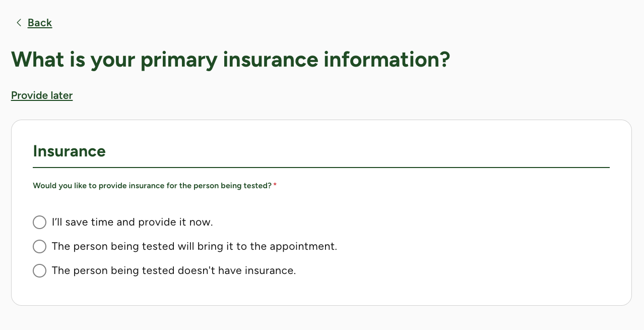Click the 'Would you like to provide insurance' question
The height and width of the screenshot is (330, 644).
(152, 186)
